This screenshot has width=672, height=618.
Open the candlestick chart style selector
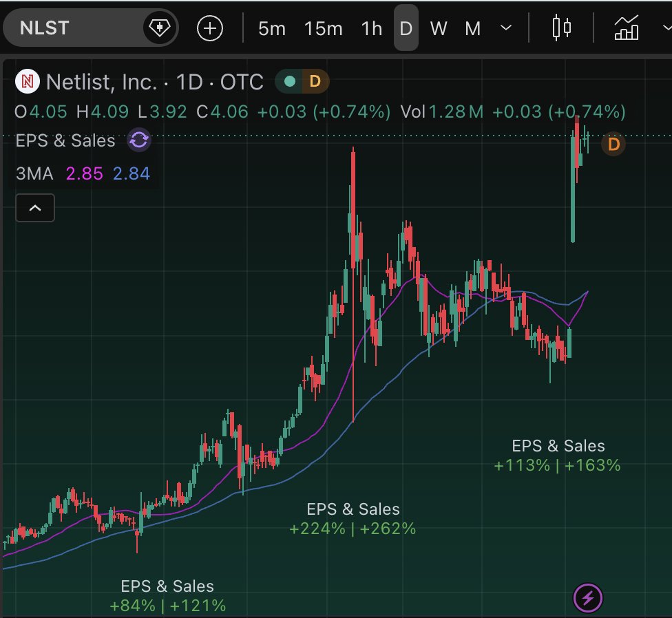561,28
